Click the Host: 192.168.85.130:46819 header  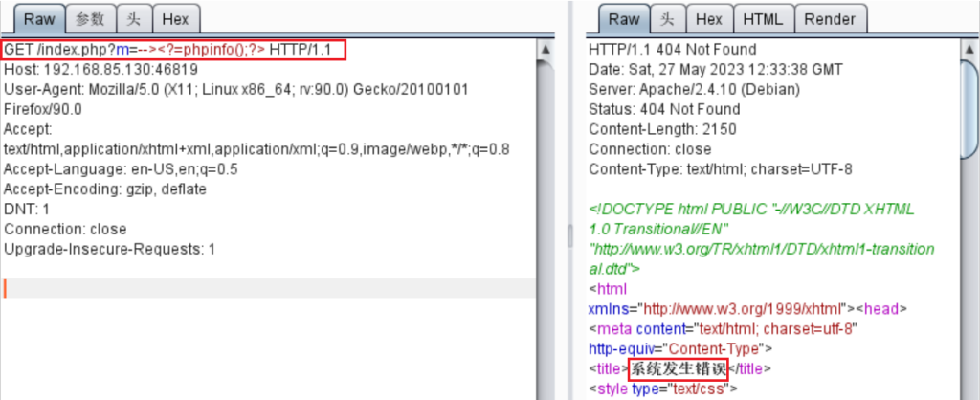100,69
